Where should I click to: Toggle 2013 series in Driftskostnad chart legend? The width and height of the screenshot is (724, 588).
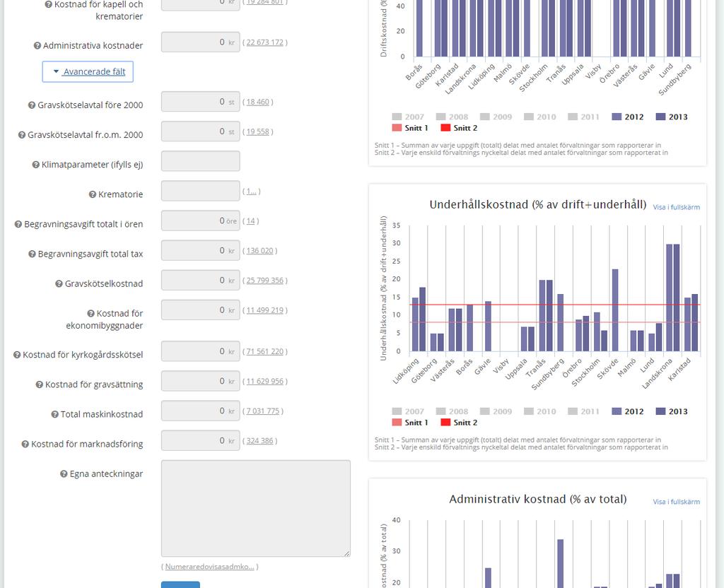coord(672,117)
